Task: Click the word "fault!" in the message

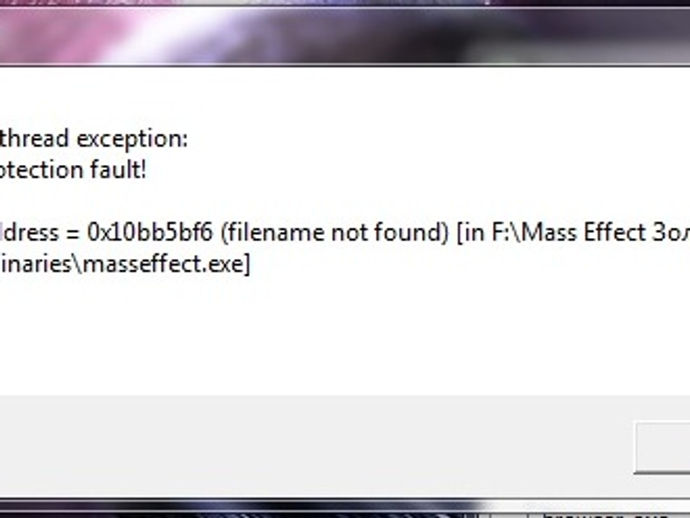Action: click(118, 169)
